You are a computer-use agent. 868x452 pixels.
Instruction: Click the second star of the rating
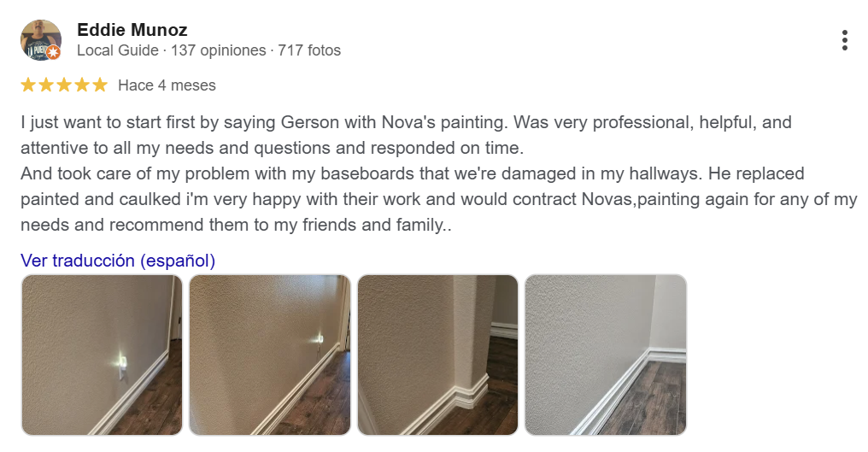click(46, 85)
